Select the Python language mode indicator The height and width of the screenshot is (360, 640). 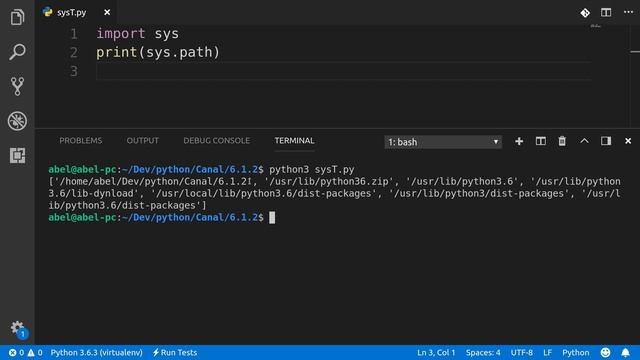click(576, 353)
